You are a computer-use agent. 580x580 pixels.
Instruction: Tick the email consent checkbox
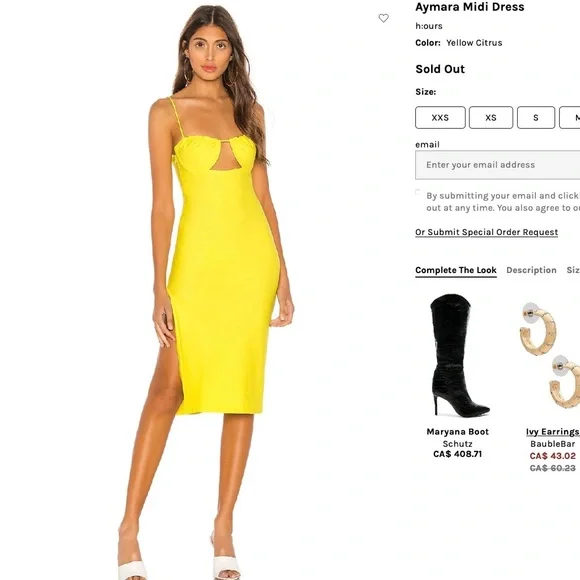click(x=418, y=192)
